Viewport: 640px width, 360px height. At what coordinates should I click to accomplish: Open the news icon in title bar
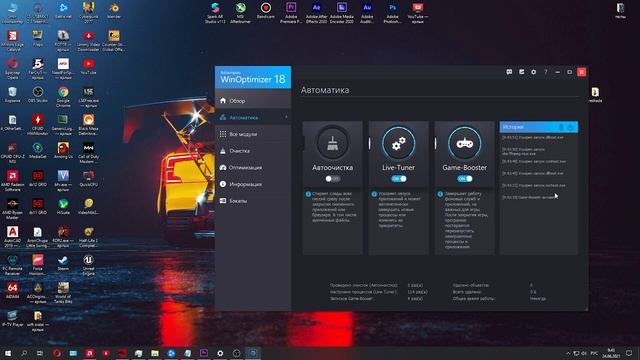click(522, 72)
